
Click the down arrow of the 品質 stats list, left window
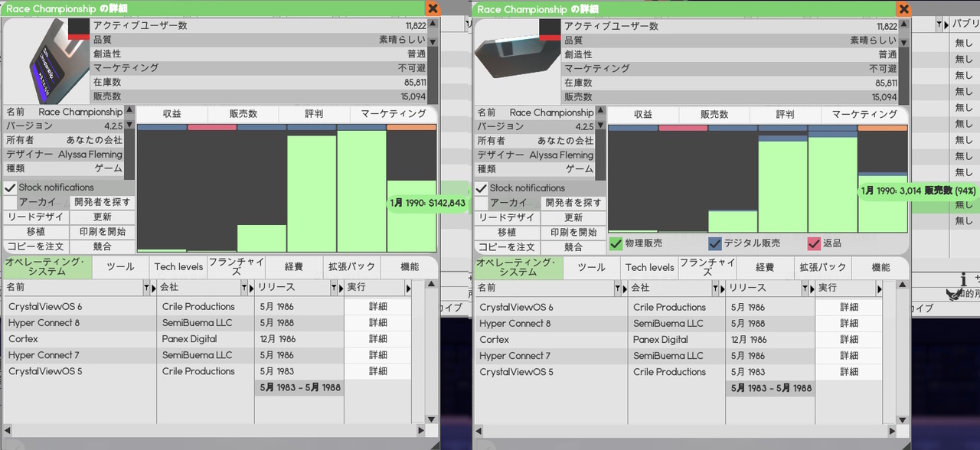[433, 42]
